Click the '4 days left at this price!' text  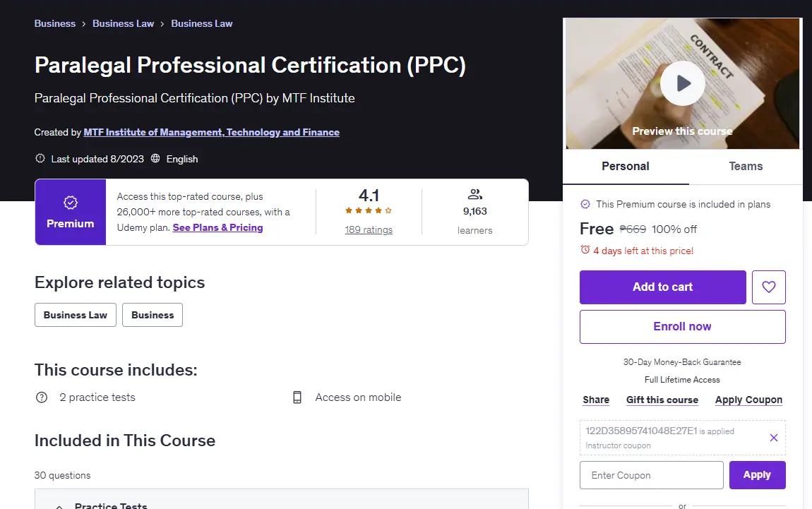click(x=643, y=251)
